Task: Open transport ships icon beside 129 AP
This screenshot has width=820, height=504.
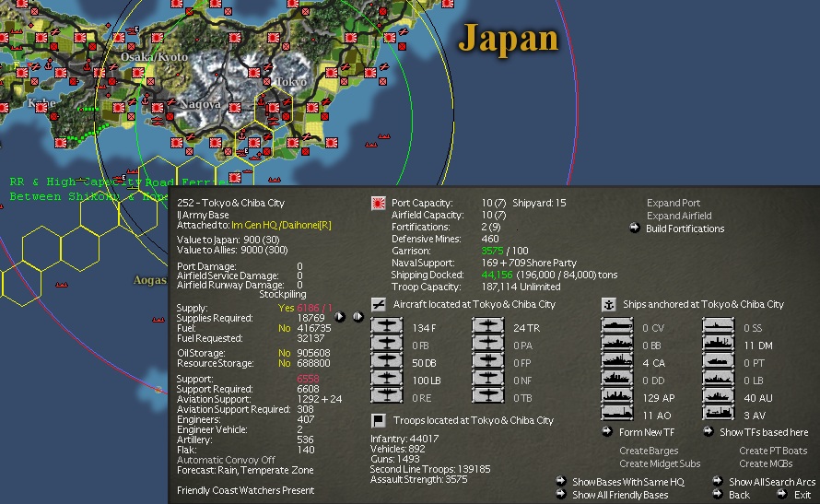Action: coord(617,396)
